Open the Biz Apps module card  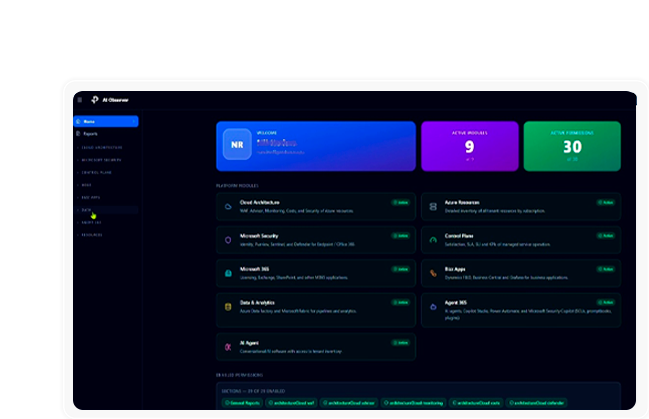(x=521, y=273)
